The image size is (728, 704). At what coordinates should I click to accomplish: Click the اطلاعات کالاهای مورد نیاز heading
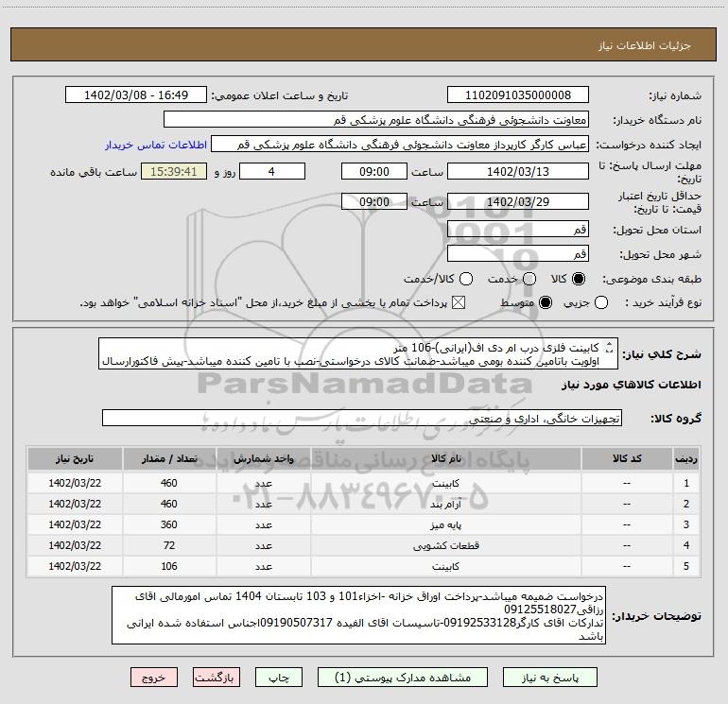631,385
